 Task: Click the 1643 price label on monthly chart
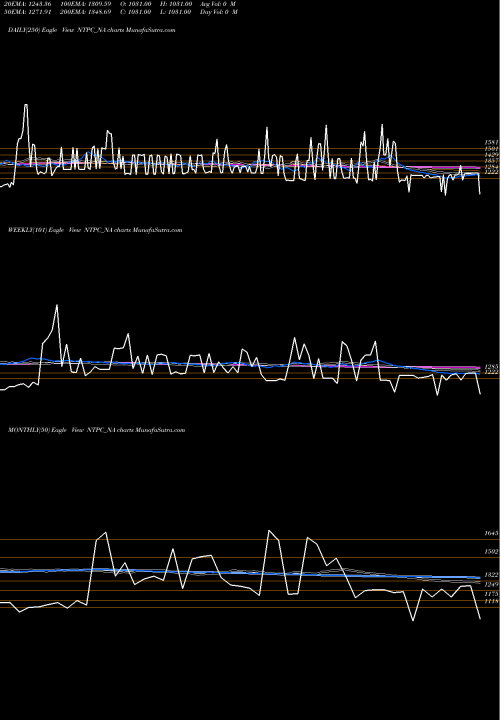point(491,533)
